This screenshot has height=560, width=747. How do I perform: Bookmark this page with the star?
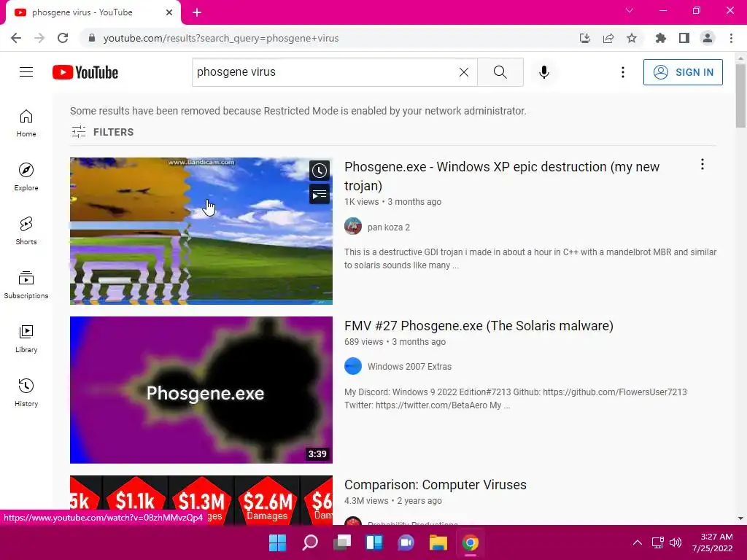(632, 38)
